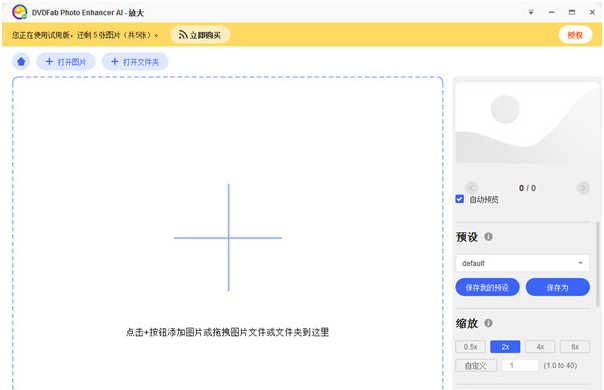Click 打开图片 to open images

coord(66,62)
